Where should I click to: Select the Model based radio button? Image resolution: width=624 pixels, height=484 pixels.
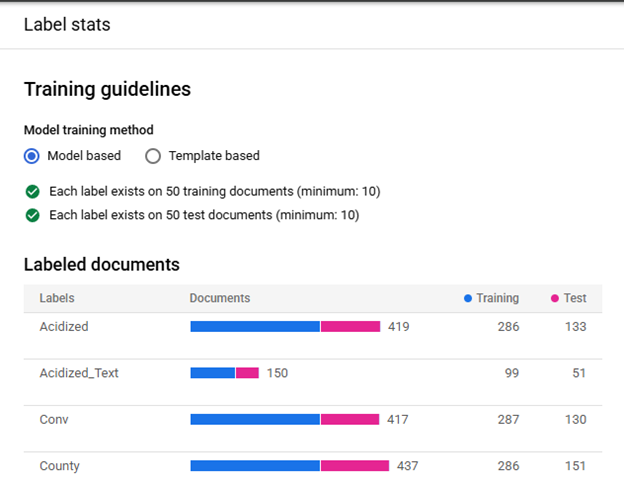click(32, 156)
